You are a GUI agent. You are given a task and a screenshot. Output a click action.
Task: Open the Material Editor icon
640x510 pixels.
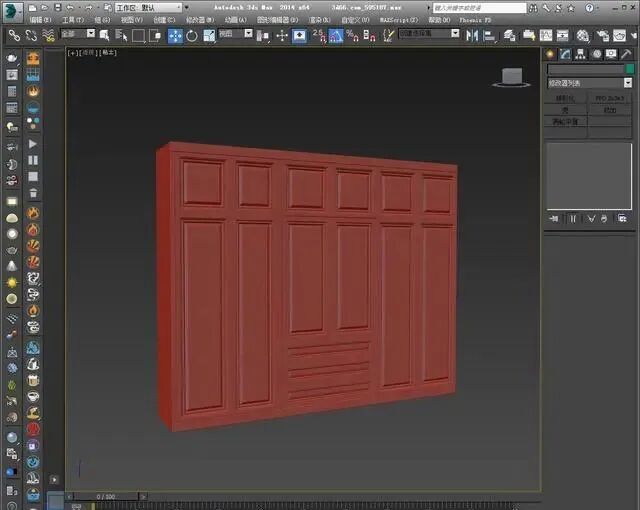(583, 36)
